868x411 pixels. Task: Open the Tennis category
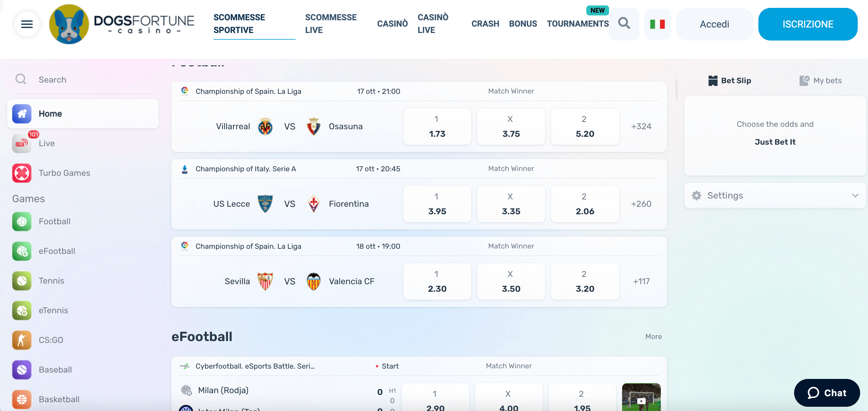51,280
